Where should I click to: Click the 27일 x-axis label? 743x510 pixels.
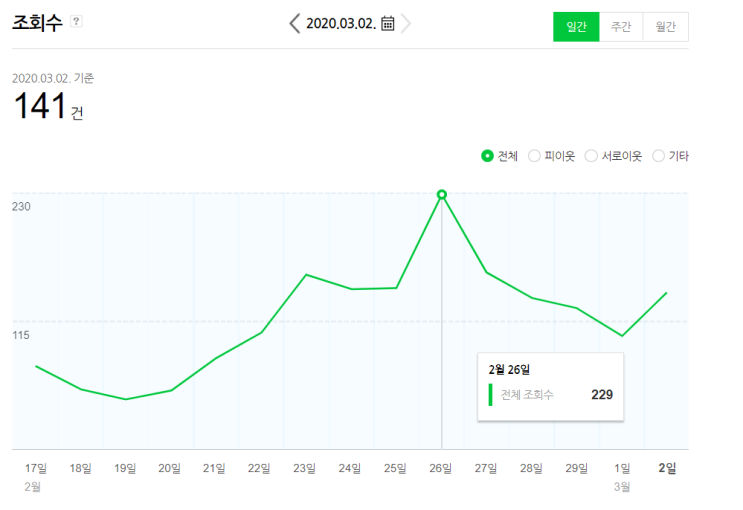[x=486, y=468]
